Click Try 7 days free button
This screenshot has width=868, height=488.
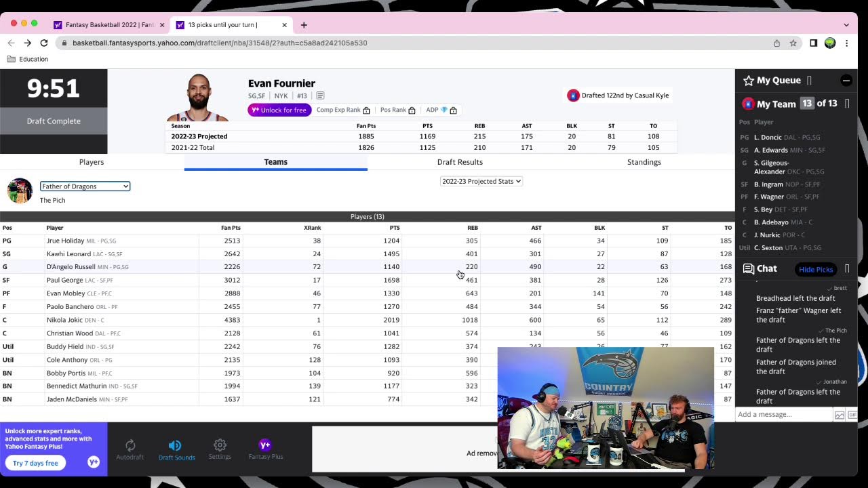click(35, 463)
